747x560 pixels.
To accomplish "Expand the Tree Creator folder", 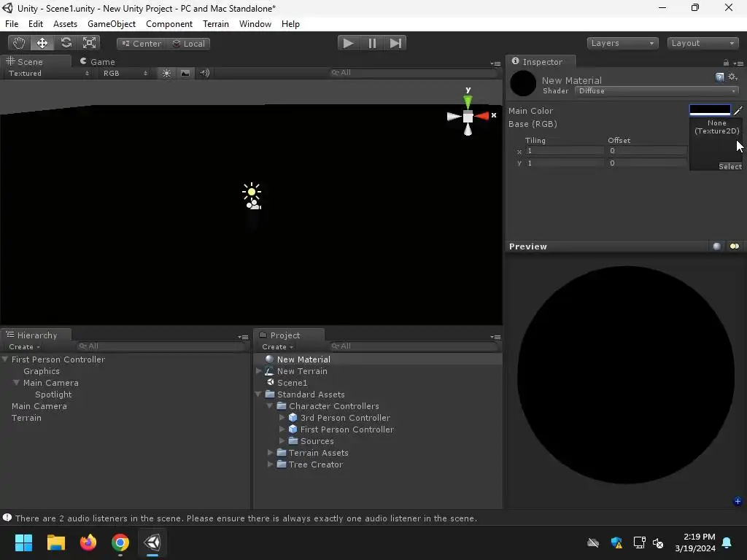I will pos(270,464).
